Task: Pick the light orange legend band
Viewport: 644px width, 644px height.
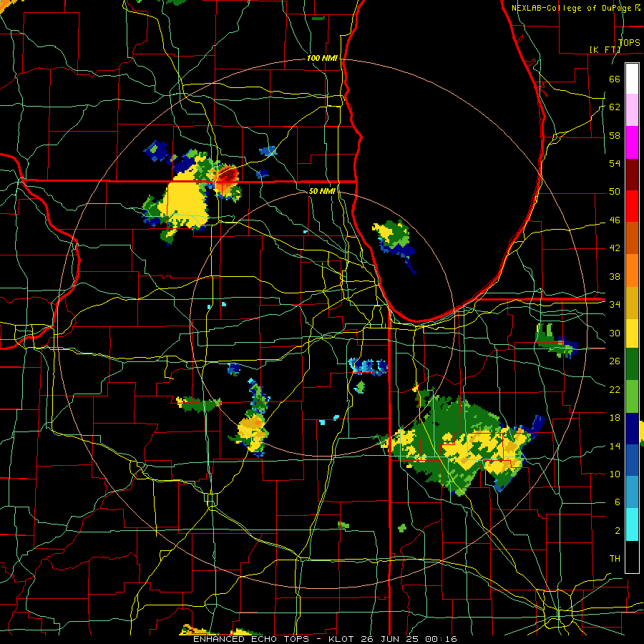Action: (x=632, y=270)
